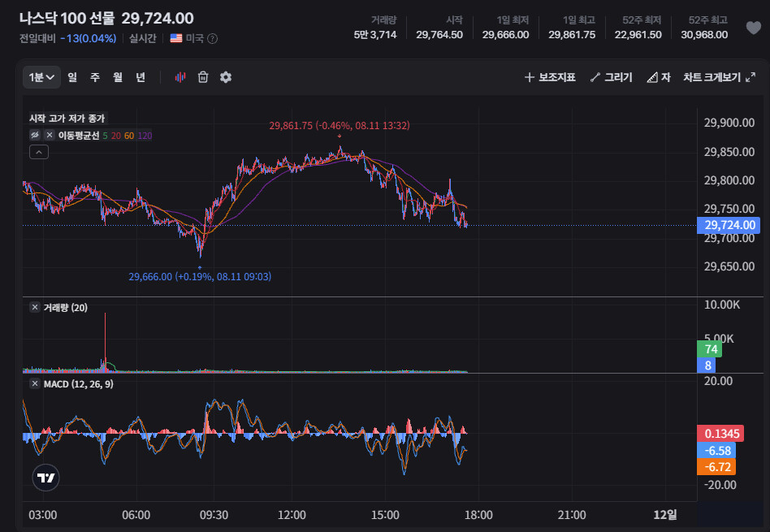Open the 그리기 drawing tool

click(x=612, y=77)
